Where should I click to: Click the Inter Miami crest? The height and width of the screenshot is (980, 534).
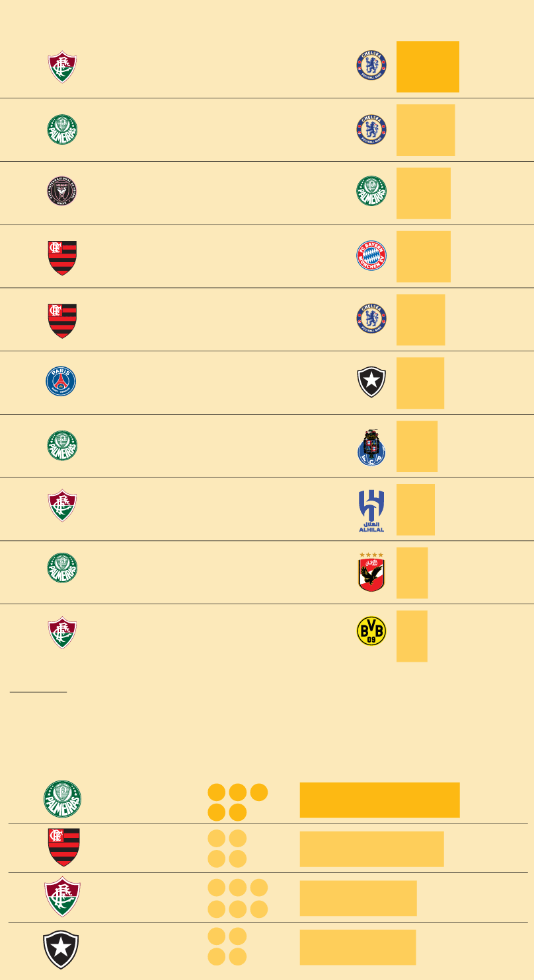[x=62, y=192]
